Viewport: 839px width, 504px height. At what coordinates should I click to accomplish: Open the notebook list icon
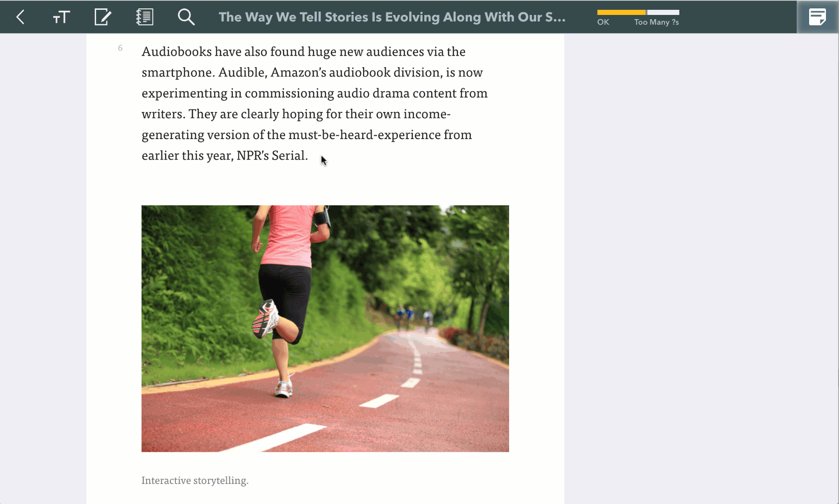coord(145,17)
